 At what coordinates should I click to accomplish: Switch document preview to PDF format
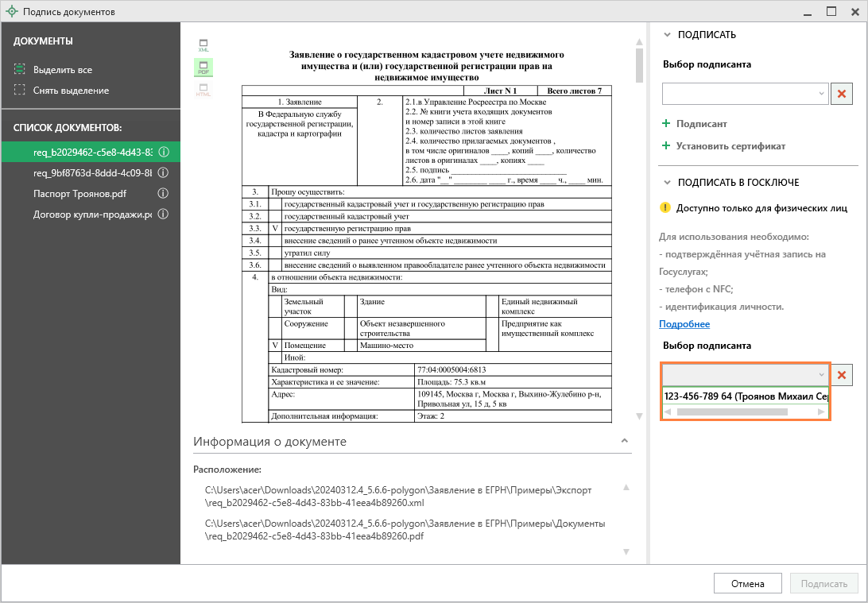[x=203, y=68]
